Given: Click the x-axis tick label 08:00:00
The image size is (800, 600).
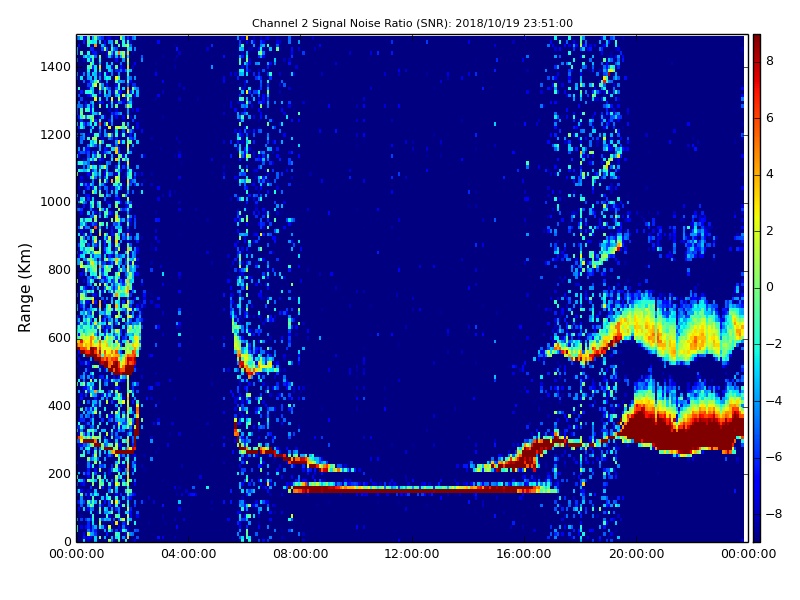Looking at the screenshot, I should click(x=301, y=554).
